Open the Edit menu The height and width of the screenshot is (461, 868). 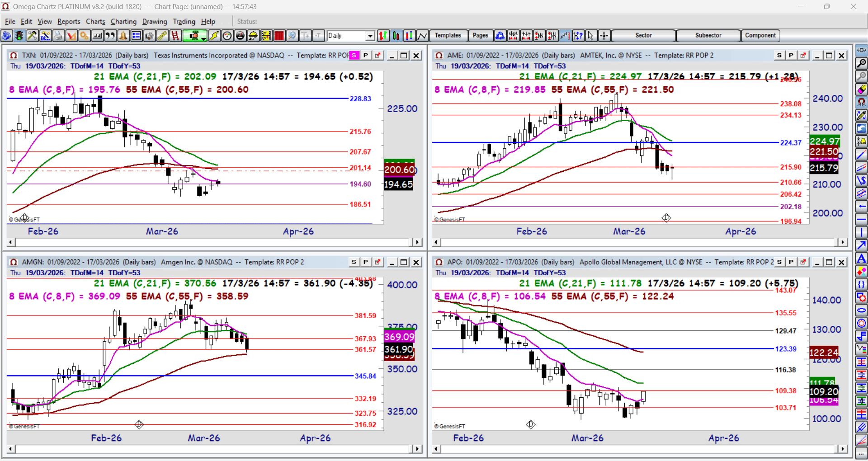tap(27, 22)
